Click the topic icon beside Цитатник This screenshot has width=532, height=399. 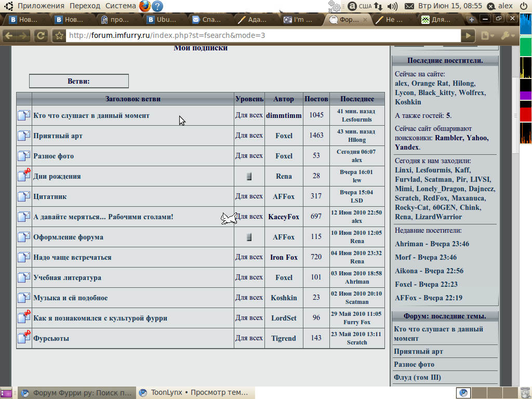tap(24, 196)
